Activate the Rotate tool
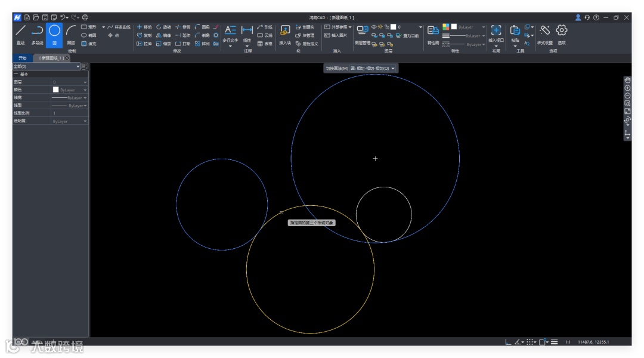 [163, 27]
